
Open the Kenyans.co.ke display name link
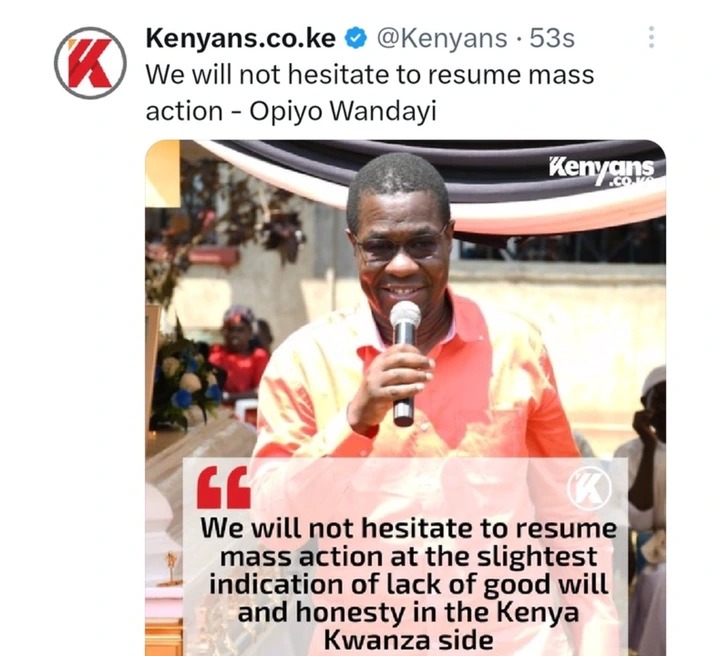pyautogui.click(x=241, y=38)
